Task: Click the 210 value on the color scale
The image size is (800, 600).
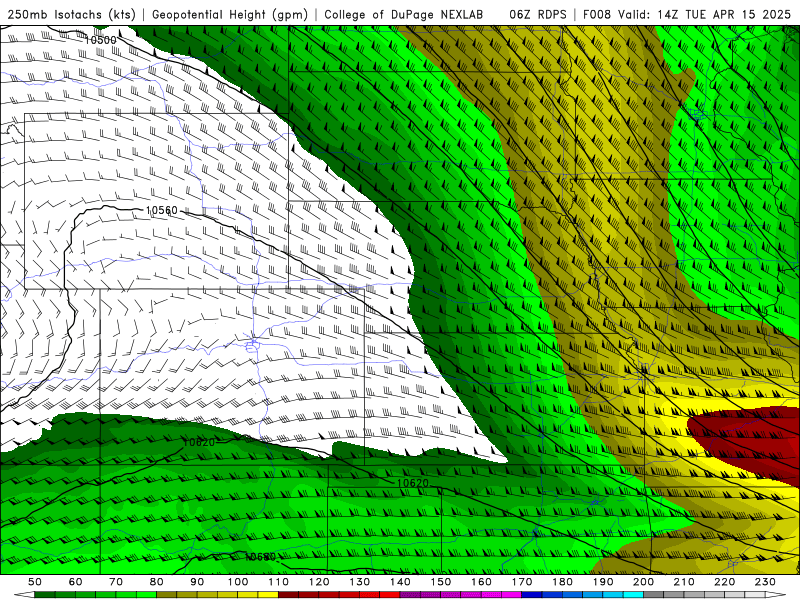Action: click(x=684, y=582)
